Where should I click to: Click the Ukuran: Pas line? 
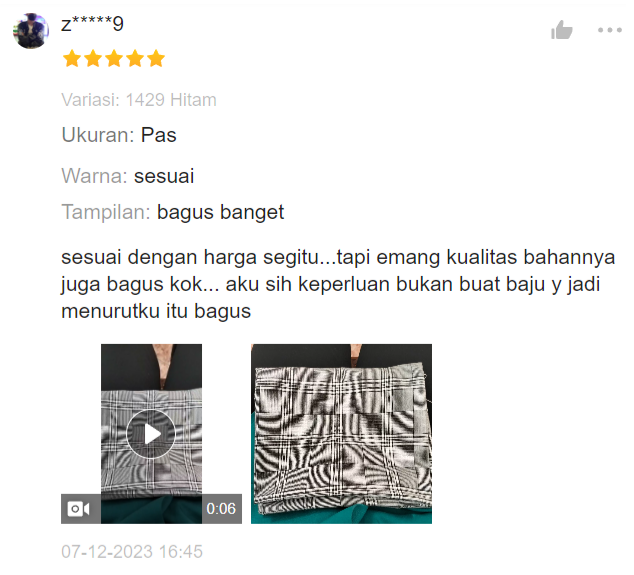coord(119,135)
